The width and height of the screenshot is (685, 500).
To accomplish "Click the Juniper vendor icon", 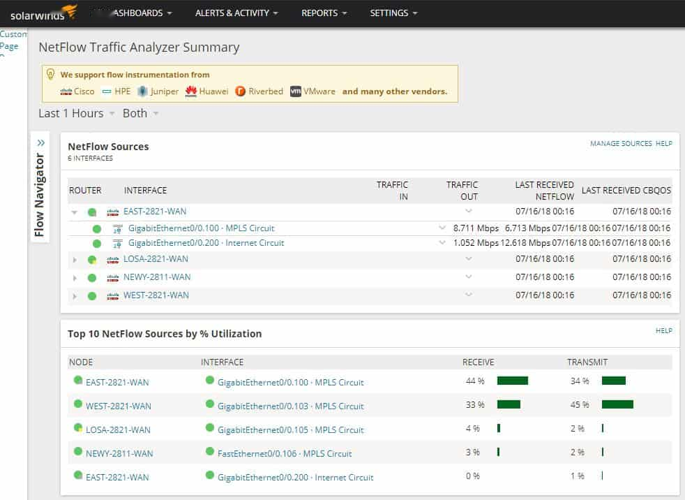I will click(x=143, y=91).
